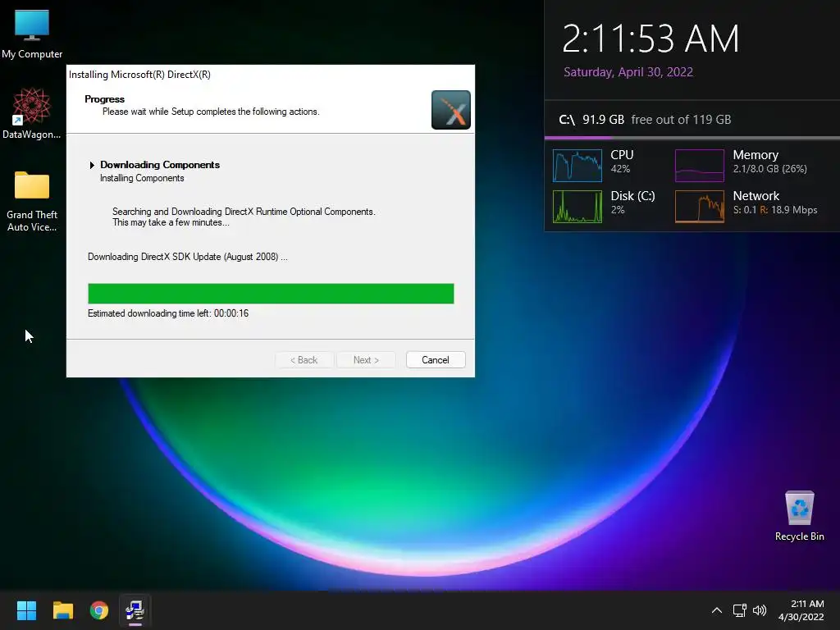Click the disabled Next button
This screenshot has height=630, width=840.
(x=366, y=360)
